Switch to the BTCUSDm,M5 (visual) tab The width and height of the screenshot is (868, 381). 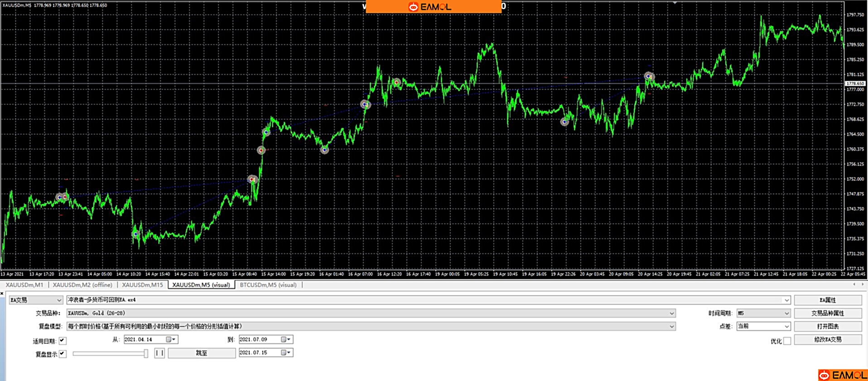pos(268,285)
